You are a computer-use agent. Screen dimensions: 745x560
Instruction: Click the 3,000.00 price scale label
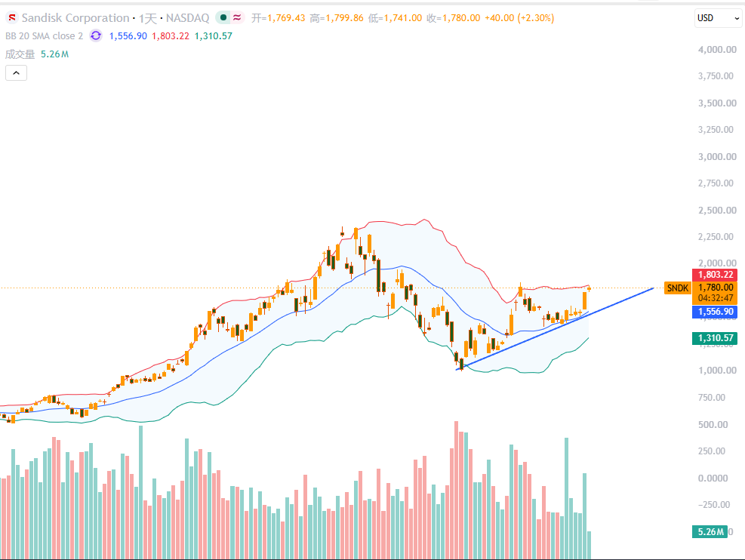(x=717, y=157)
